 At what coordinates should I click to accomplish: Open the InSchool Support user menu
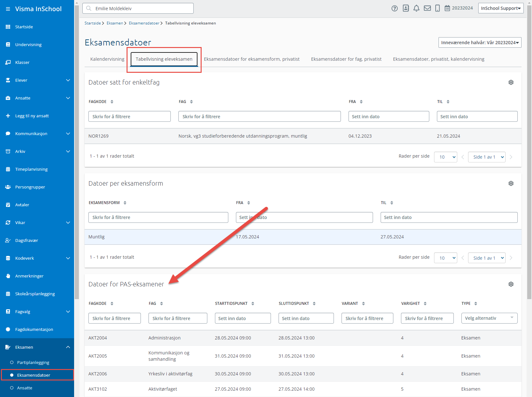(501, 8)
